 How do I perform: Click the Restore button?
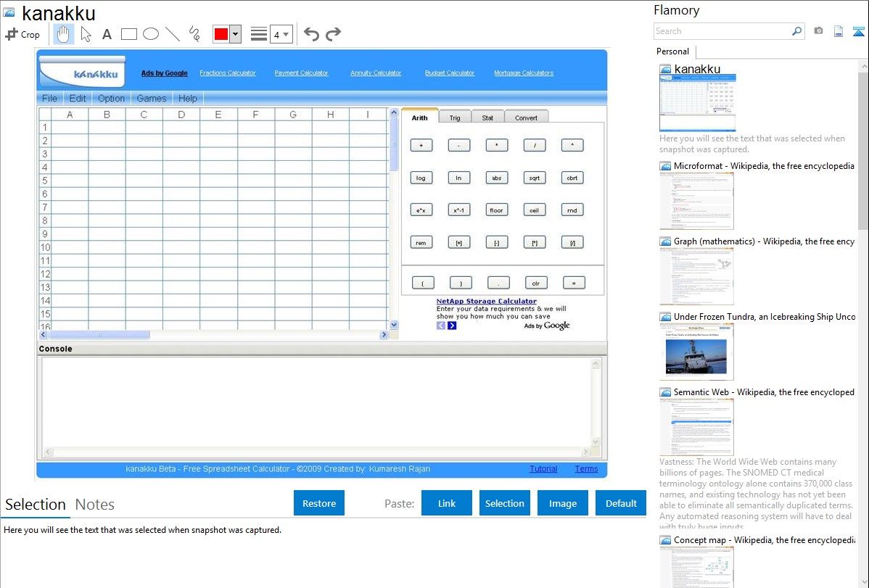tap(319, 503)
